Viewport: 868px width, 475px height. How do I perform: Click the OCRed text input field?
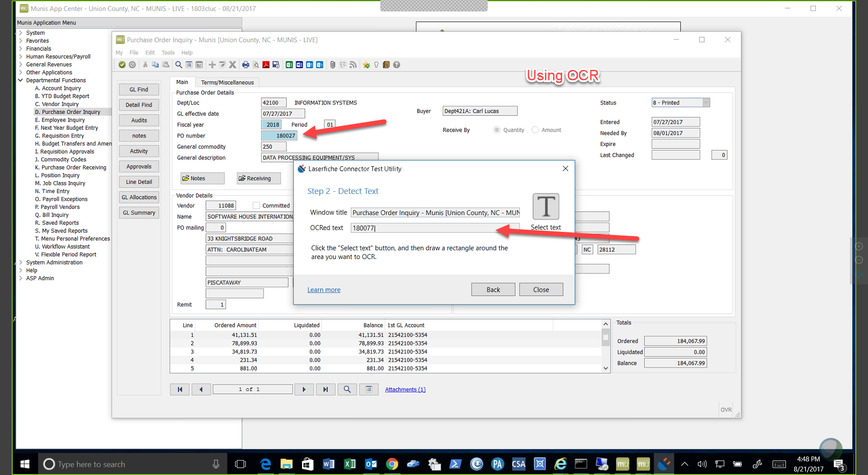(434, 228)
